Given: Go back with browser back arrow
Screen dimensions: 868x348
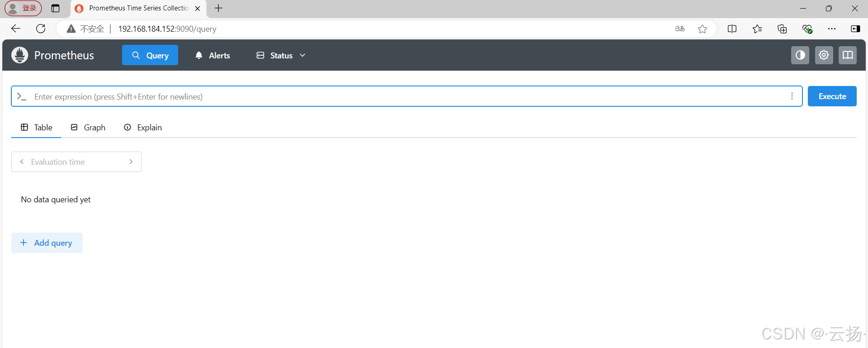Looking at the screenshot, I should [16, 29].
